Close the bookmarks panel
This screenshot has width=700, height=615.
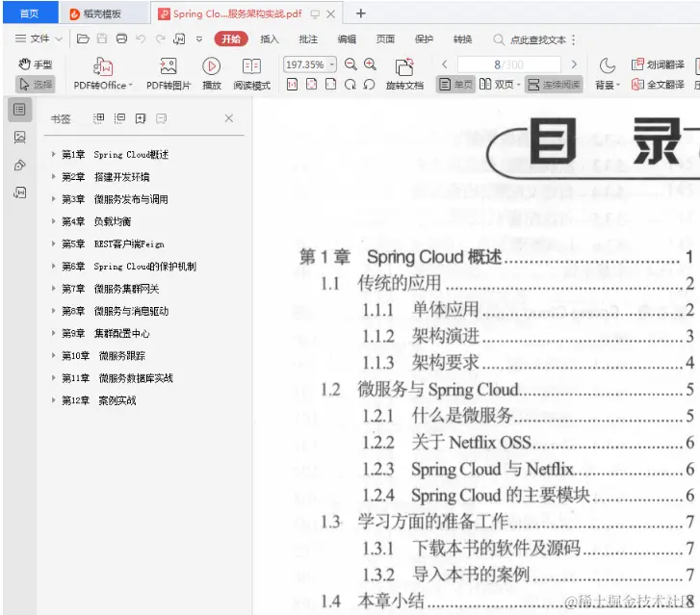pos(229,118)
